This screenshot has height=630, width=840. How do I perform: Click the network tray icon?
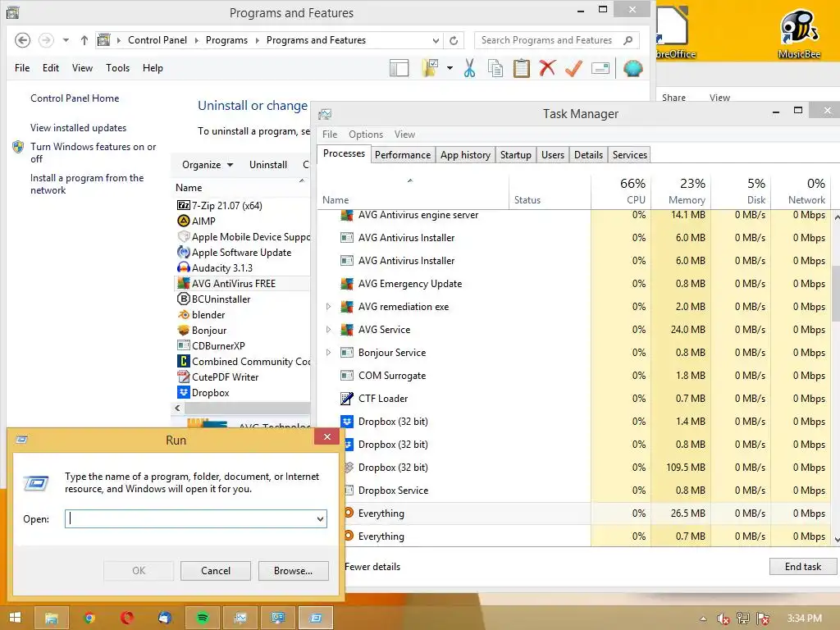(x=743, y=619)
